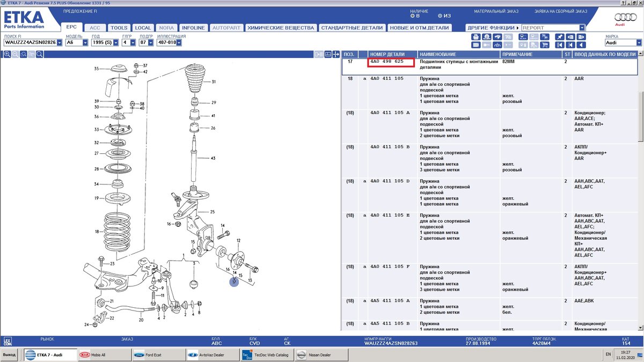The height and width of the screenshot is (362, 644).
Task: Open Mobis All in the taskbar
Action: tap(104, 354)
